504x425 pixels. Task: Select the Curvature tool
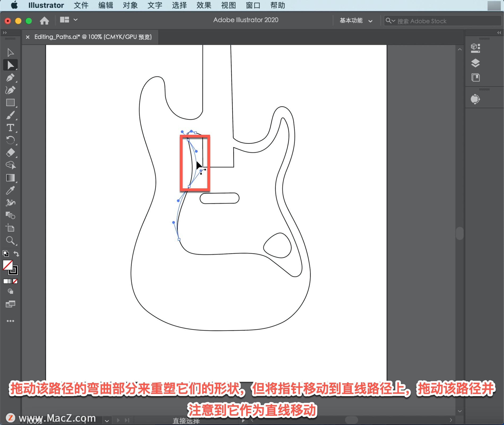(10, 90)
